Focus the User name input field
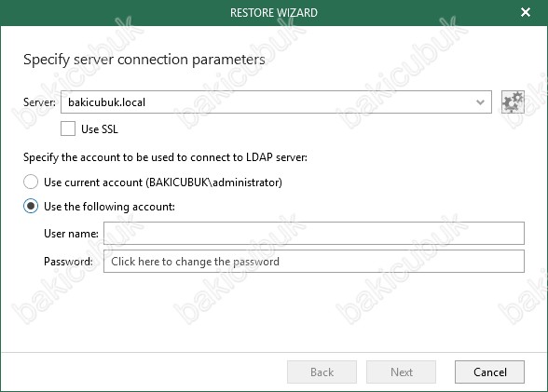Image resolution: width=548 pixels, height=392 pixels. pos(314,233)
